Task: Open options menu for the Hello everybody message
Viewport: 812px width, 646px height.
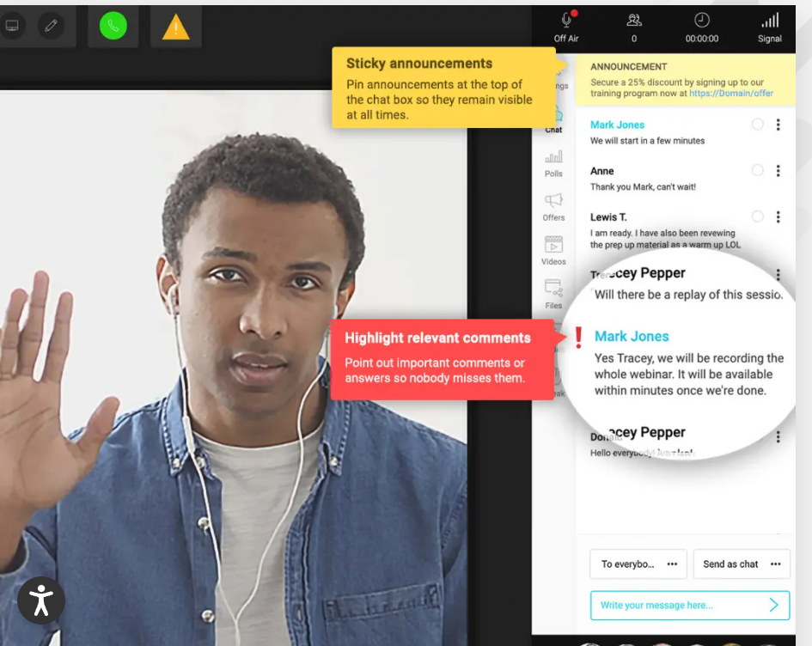Action: (778, 437)
